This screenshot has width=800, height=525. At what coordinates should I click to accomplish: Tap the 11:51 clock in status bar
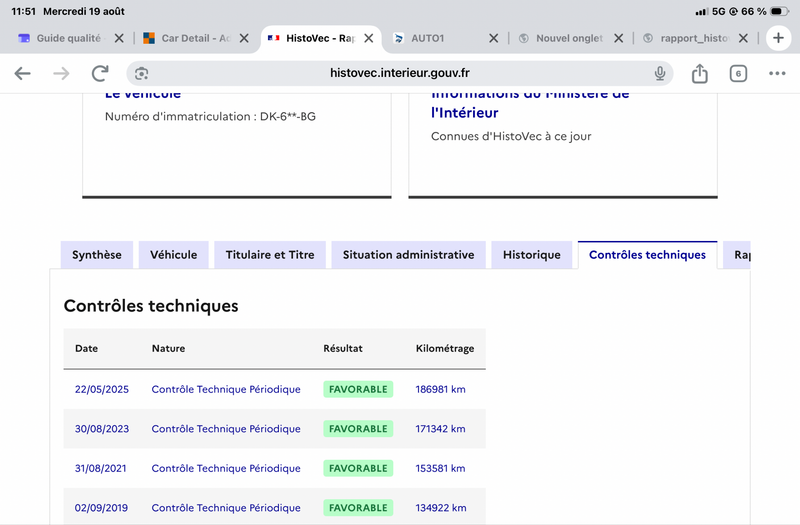click(x=23, y=11)
